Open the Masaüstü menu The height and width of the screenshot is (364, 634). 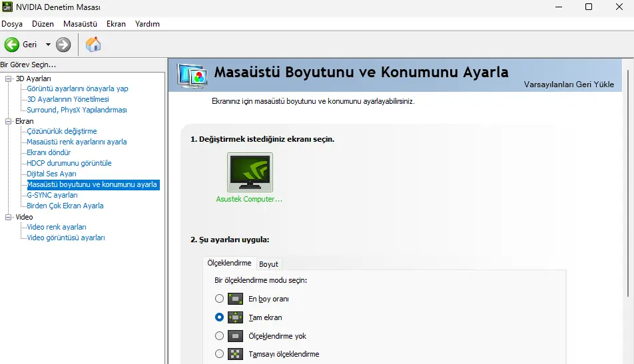80,24
